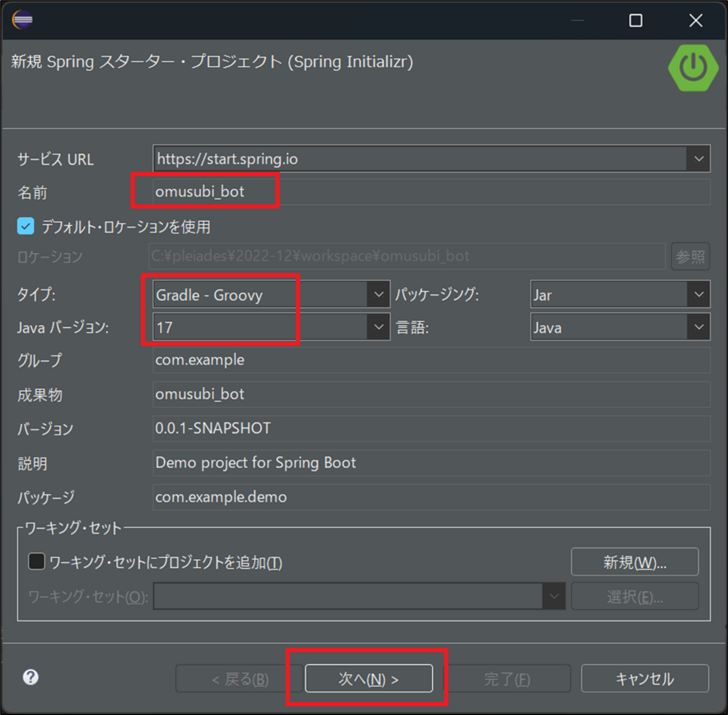Maximize the wizard dialog window

[636, 21]
